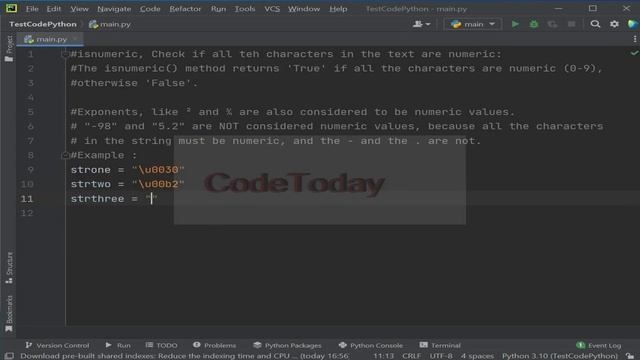Click the PyCharm application logo icon
The width and height of the screenshot is (640, 360).
[x=11, y=8]
